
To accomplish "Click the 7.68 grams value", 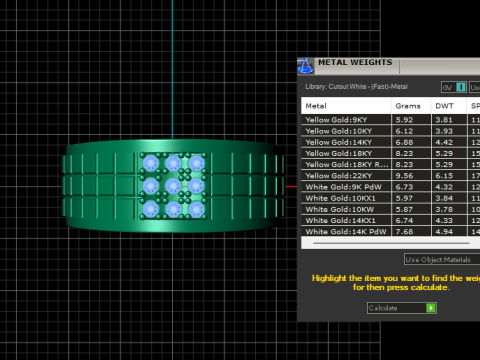I will point(404,231).
